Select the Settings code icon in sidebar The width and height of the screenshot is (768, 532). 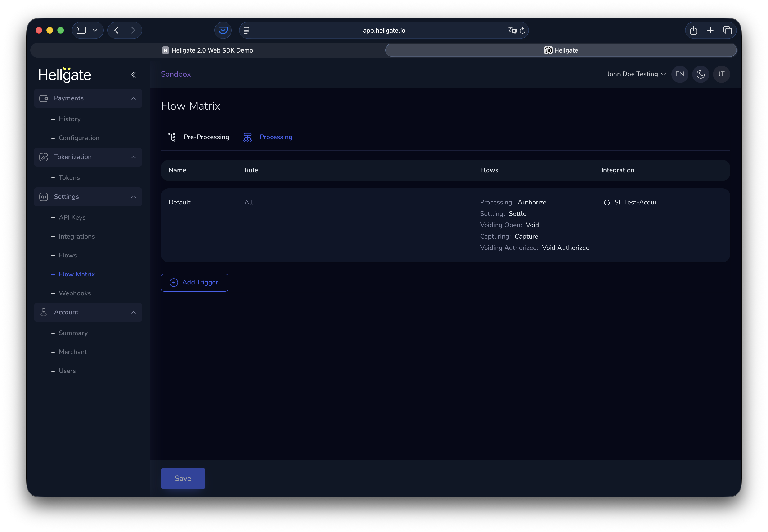point(44,197)
